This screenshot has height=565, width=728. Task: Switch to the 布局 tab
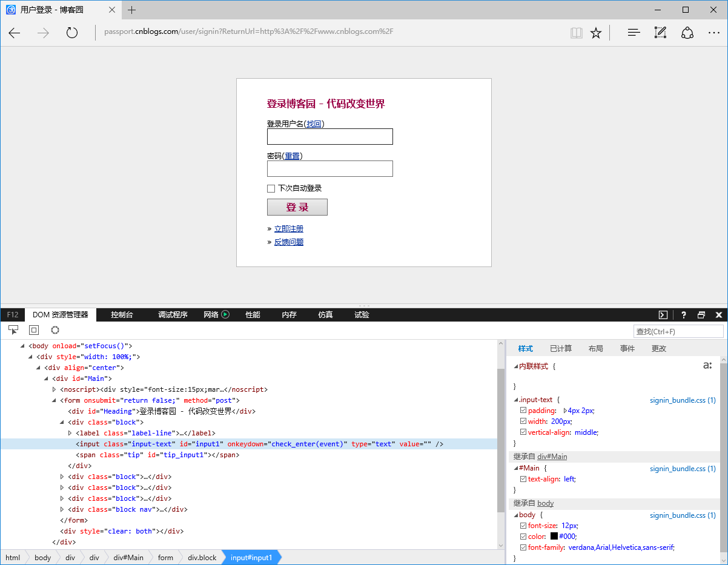(595, 349)
